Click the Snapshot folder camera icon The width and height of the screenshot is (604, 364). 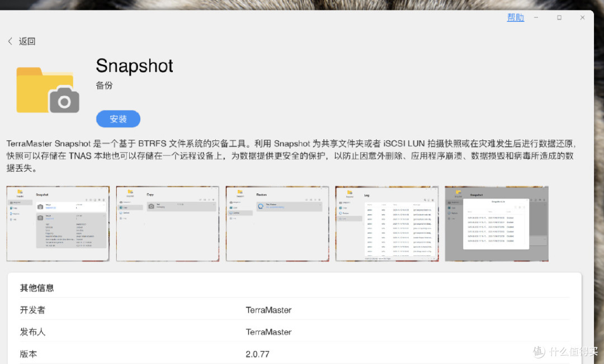click(48, 90)
